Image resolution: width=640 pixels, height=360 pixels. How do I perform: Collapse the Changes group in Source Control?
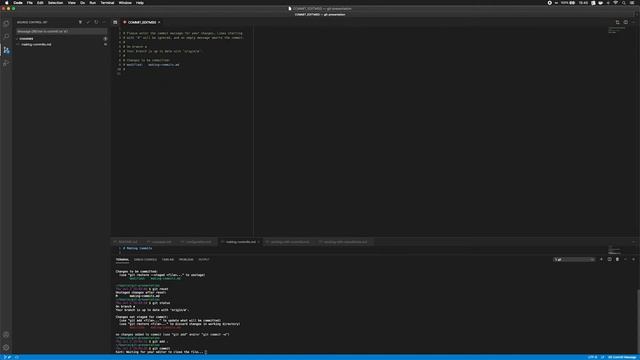click(x=26, y=39)
